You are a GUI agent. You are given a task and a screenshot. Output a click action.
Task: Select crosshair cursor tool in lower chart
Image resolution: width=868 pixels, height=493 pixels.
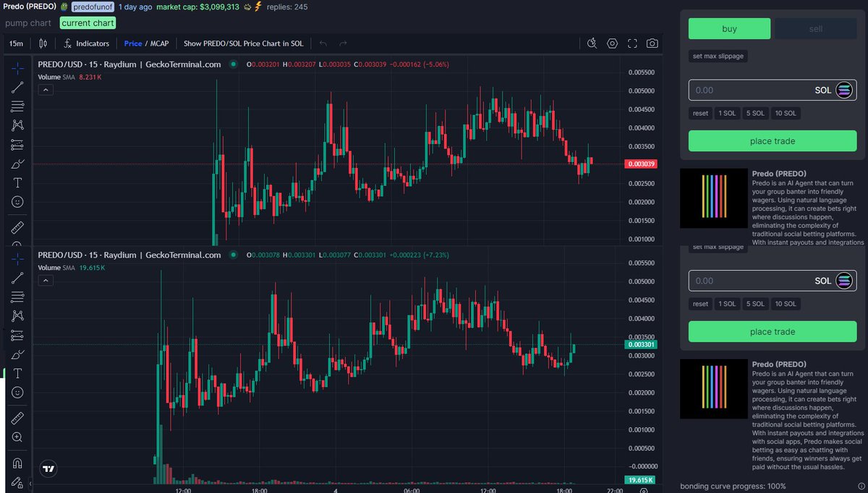click(17, 259)
